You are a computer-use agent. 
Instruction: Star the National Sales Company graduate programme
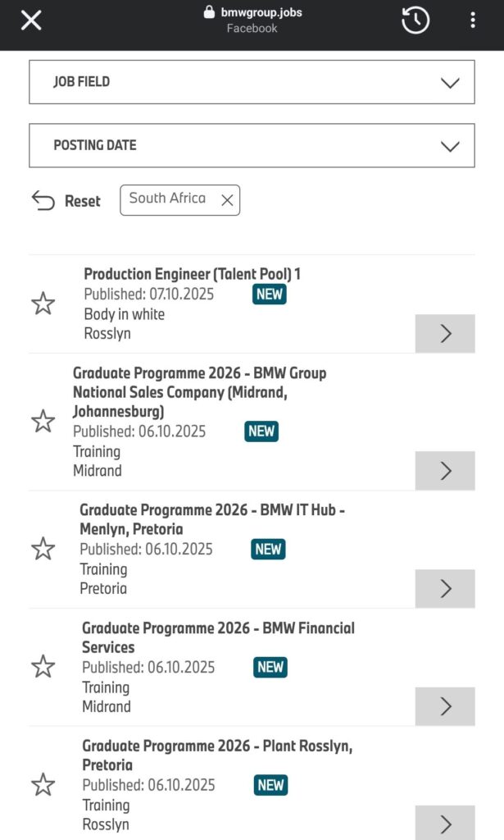[43, 422]
